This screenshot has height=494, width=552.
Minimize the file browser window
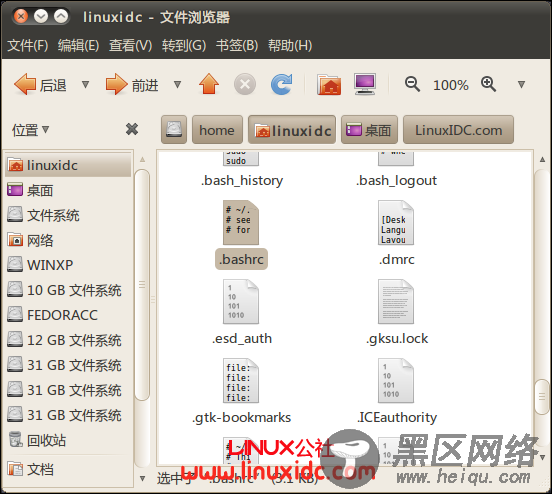pyautogui.click(x=41, y=17)
